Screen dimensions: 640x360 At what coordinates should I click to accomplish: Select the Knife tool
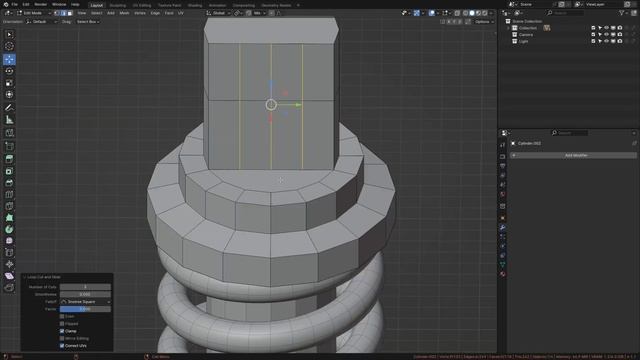(9, 206)
